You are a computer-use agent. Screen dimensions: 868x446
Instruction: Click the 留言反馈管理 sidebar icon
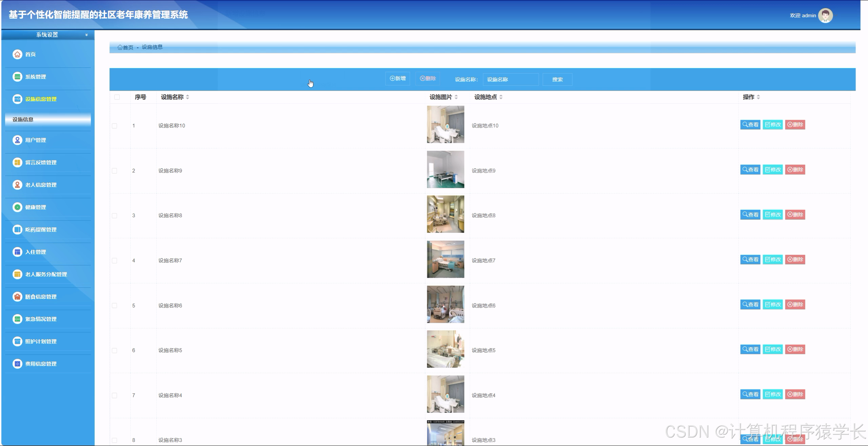pyautogui.click(x=17, y=162)
